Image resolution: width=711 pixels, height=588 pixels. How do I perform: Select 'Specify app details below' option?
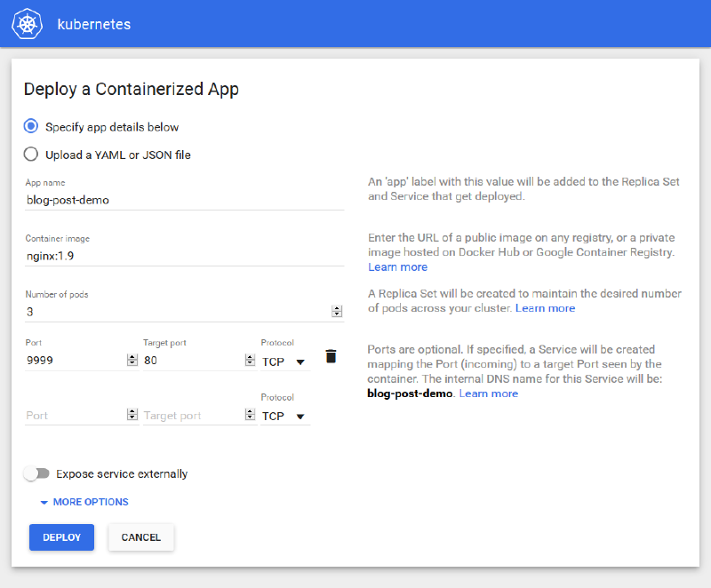(30, 126)
